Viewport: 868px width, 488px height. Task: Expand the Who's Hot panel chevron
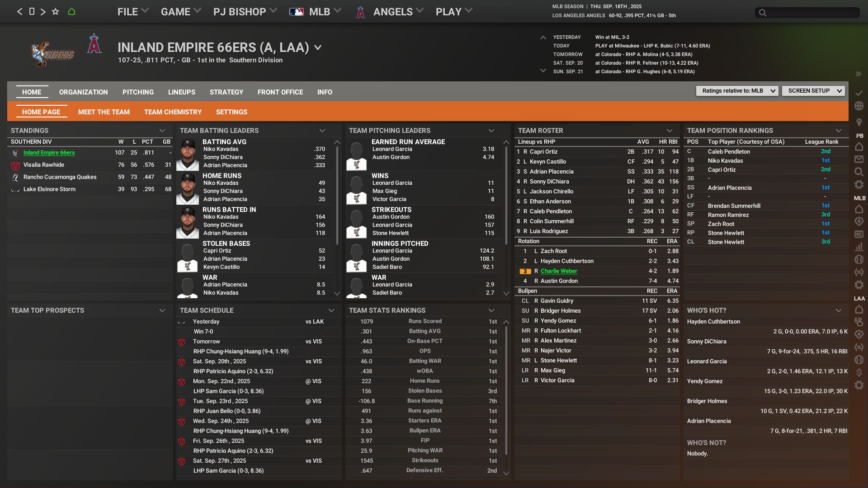point(839,310)
